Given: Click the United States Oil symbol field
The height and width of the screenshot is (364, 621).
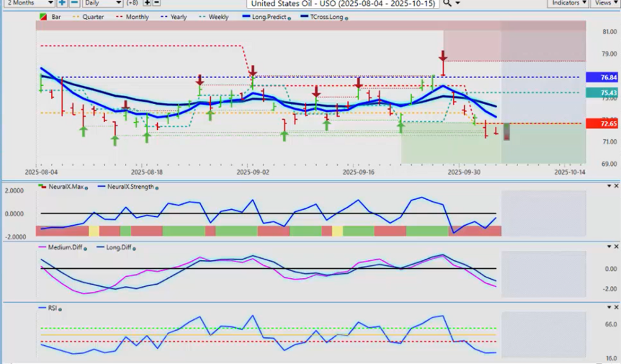Looking at the screenshot, I should [343, 3].
